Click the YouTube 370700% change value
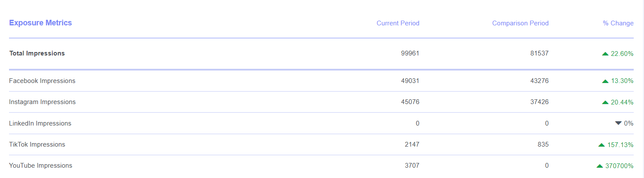Image resolution: width=644 pixels, height=178 pixels. [x=620, y=166]
